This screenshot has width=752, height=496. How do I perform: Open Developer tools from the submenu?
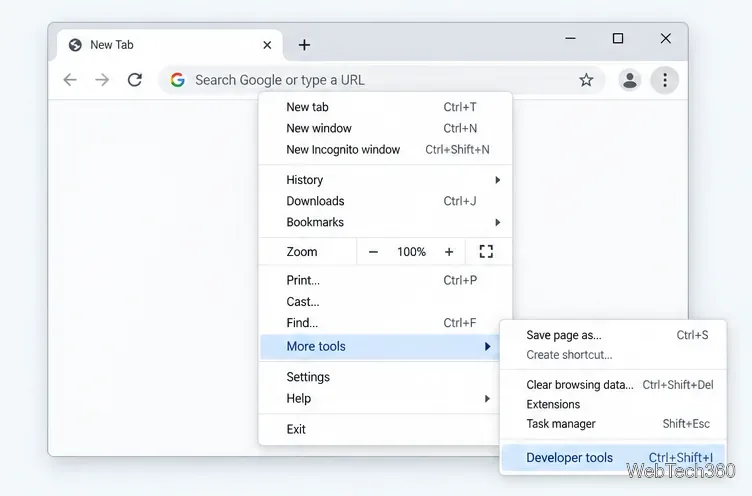[613, 458]
